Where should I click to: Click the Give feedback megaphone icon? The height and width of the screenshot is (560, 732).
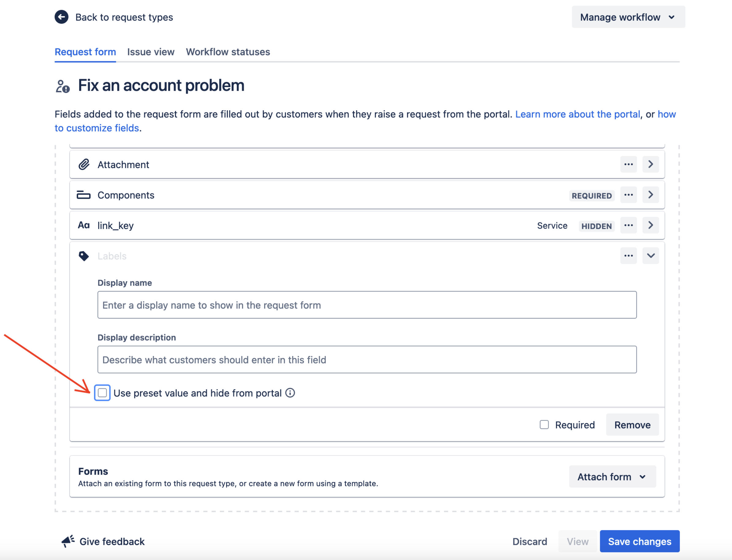(68, 541)
